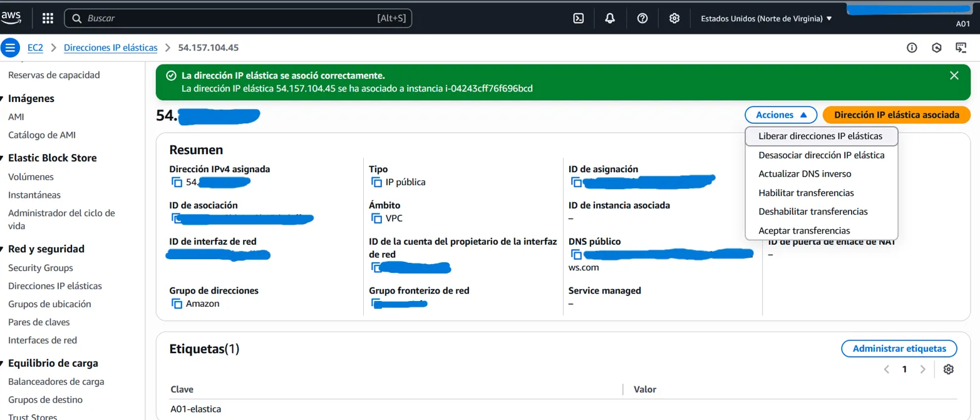Collapse the Elastic Block Store section

(x=3, y=158)
